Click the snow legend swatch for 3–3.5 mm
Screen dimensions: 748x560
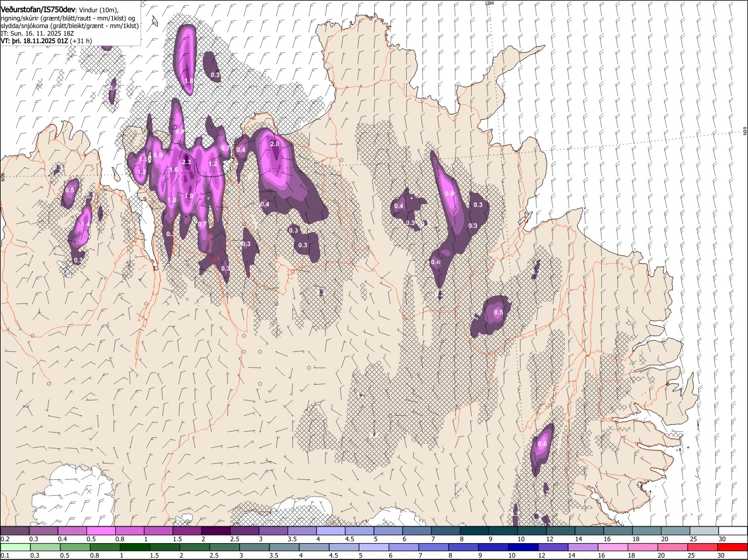click(273, 530)
